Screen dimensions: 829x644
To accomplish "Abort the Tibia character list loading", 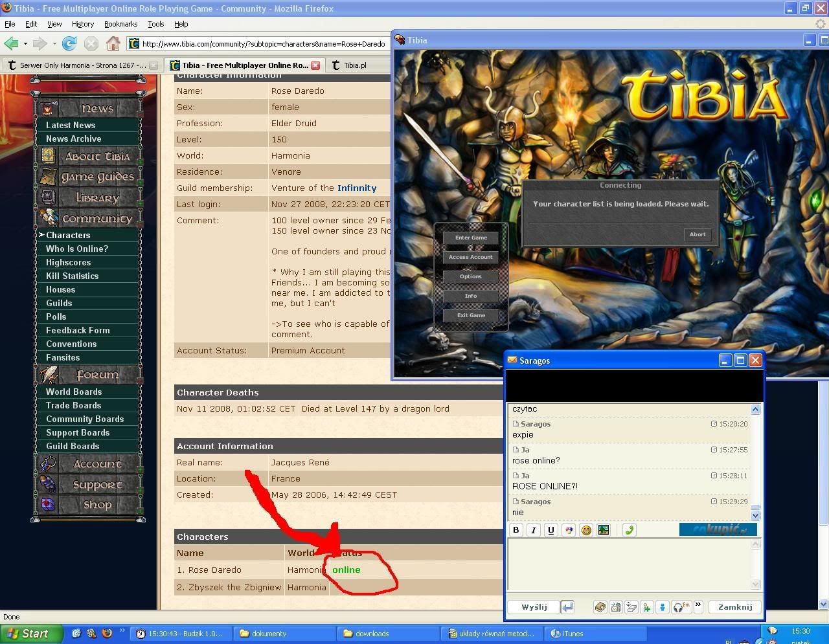I will point(698,234).
